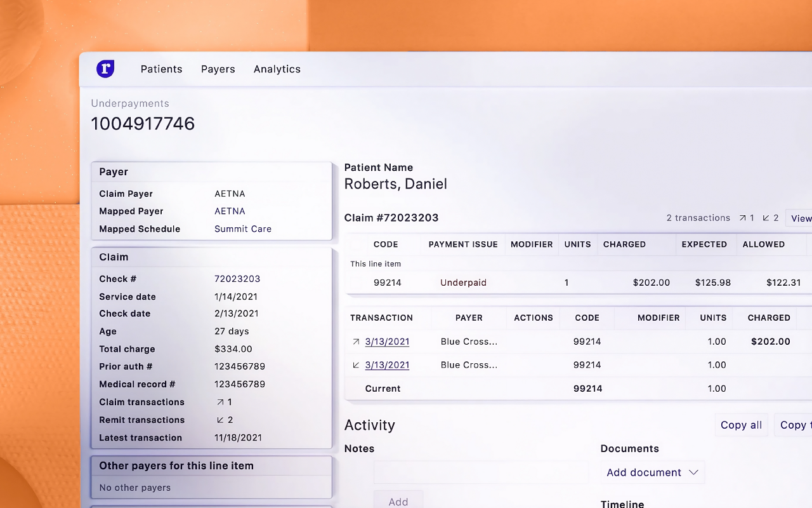Click the Remit transactions arrow icon

point(220,420)
